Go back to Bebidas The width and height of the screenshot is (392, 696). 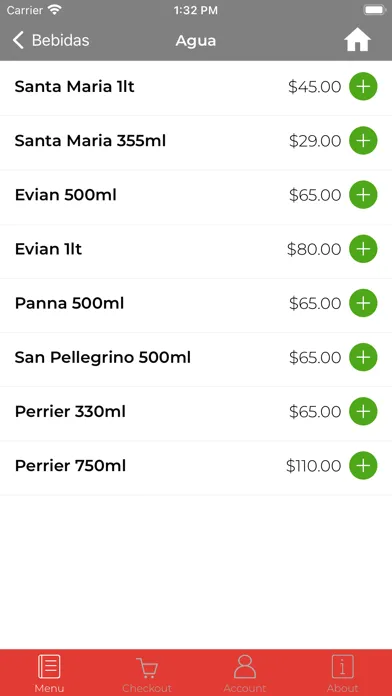pos(51,40)
